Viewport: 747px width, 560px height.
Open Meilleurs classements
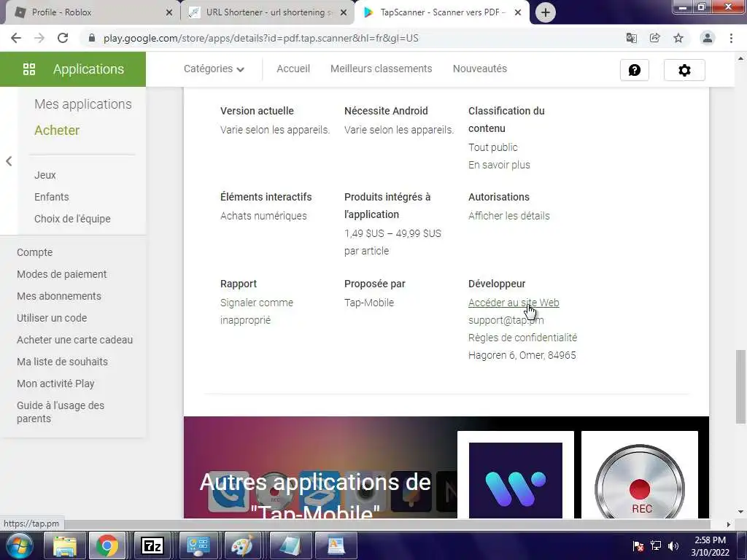pyautogui.click(x=381, y=69)
